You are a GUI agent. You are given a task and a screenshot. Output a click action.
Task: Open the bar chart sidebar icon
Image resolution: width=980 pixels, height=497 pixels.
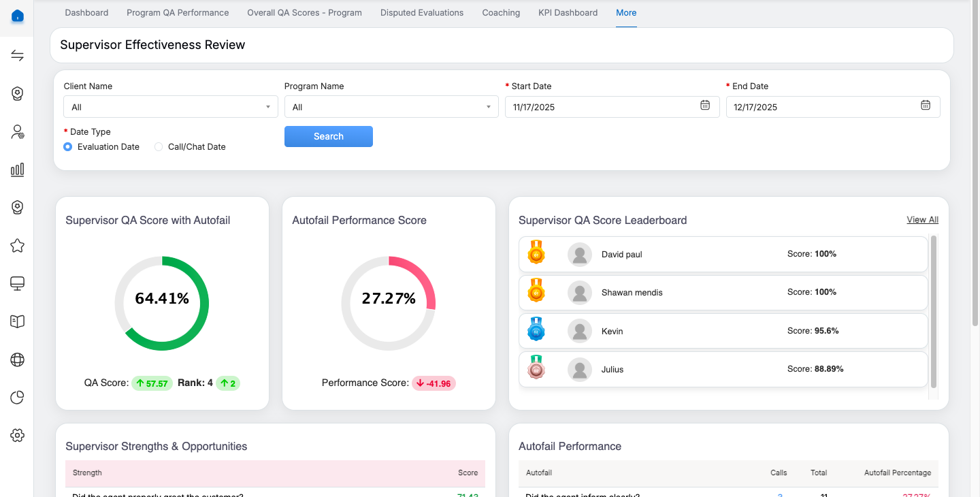click(18, 170)
